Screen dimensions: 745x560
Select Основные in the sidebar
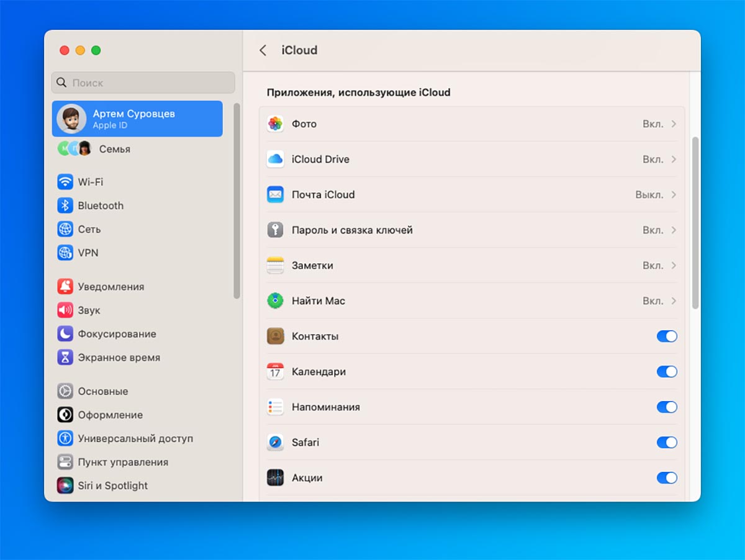tap(102, 391)
